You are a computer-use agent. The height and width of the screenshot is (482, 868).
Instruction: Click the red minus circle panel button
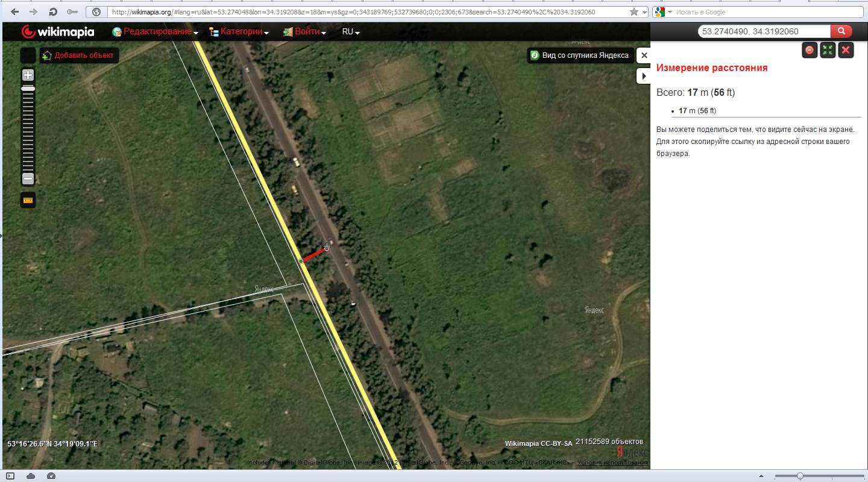810,50
